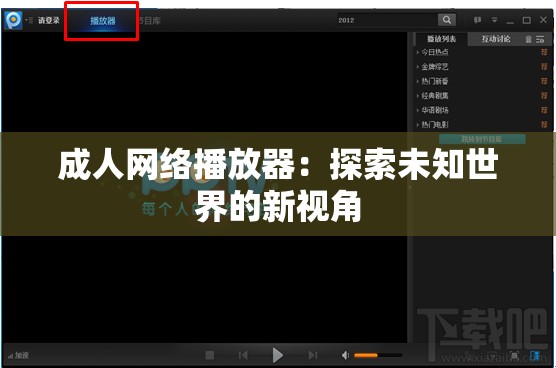Click the 荐 badge on 金牌综艺 row
The image size is (556, 368).
tap(544, 67)
